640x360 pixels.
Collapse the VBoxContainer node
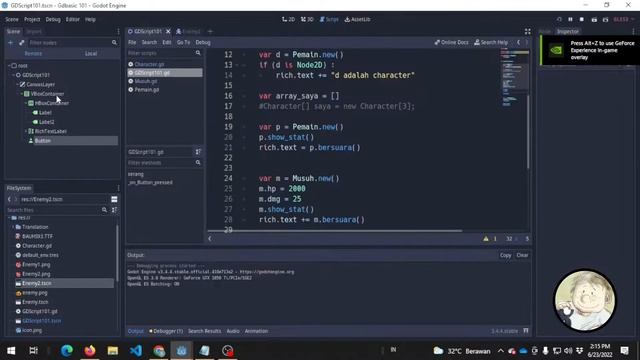coord(22,94)
